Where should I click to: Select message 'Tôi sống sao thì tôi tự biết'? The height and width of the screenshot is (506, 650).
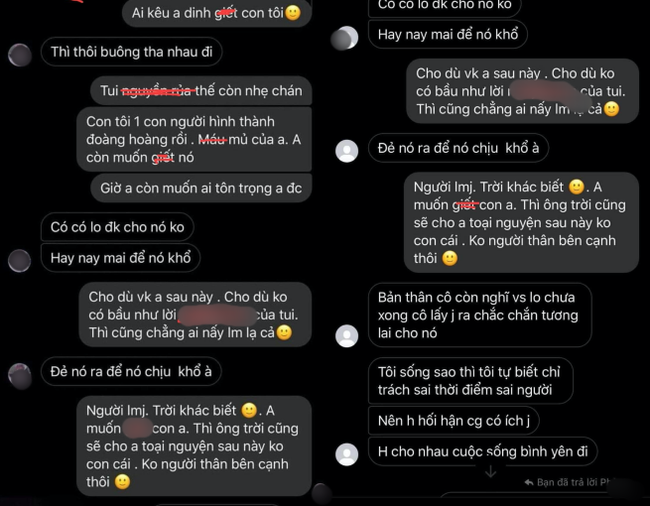pyautogui.click(x=471, y=381)
